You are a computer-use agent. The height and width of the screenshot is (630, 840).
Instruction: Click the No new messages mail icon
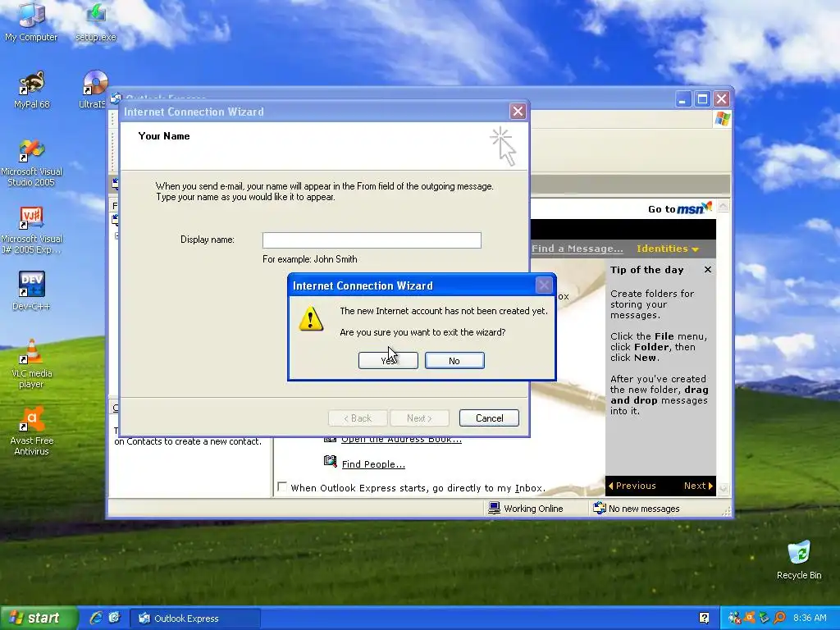pyautogui.click(x=600, y=508)
